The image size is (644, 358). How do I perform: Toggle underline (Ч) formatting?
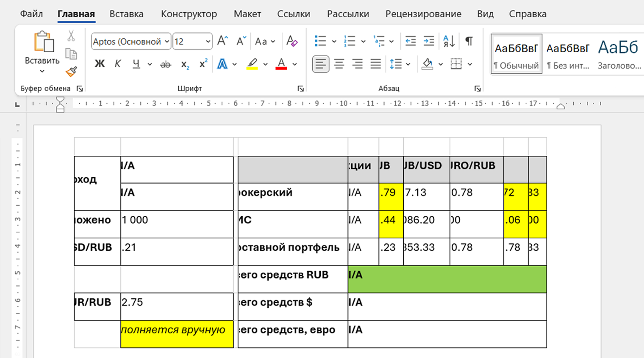[136, 64]
